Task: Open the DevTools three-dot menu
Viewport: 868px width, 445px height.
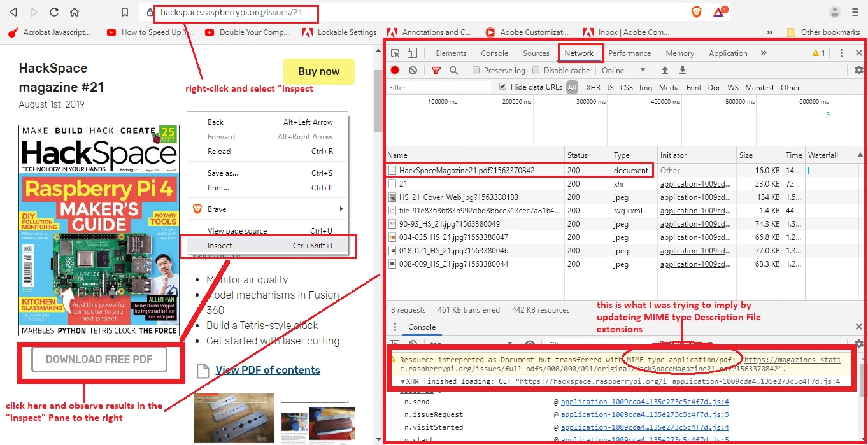Action: pyautogui.click(x=841, y=53)
